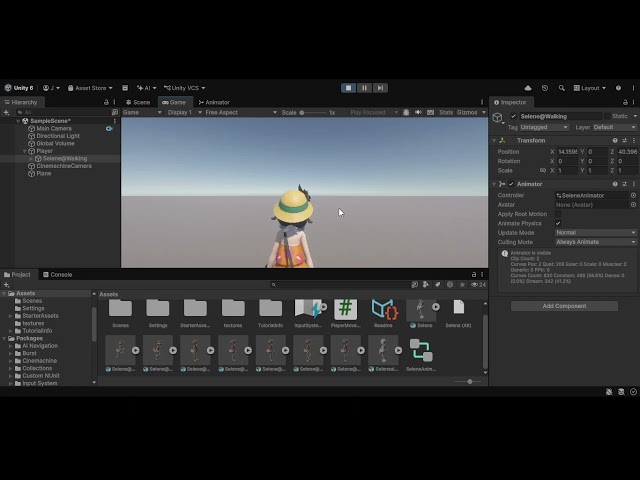Image resolution: width=640 pixels, height=480 pixels.
Task: Toggle the frame debugger bug icon
Action: point(406,112)
